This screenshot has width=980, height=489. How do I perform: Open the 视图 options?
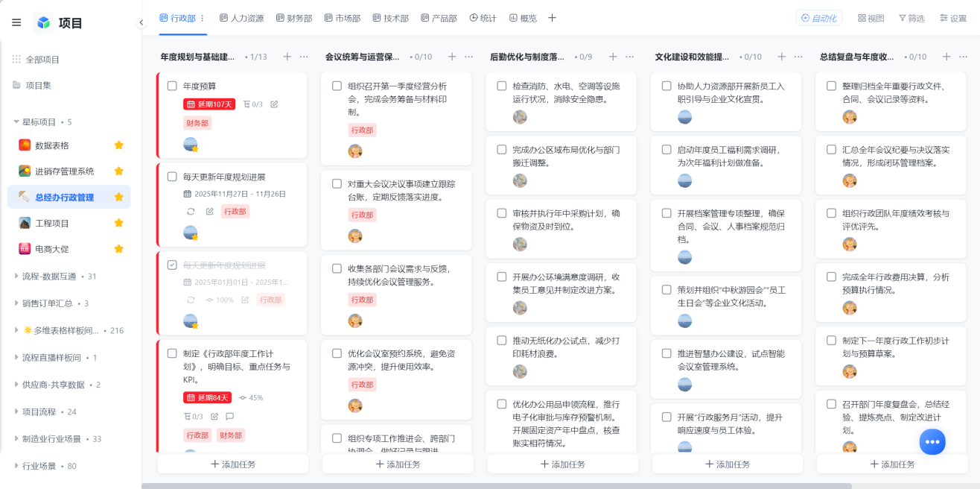click(871, 18)
